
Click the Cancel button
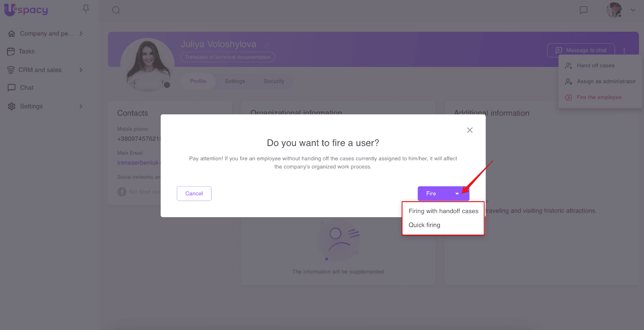(194, 194)
